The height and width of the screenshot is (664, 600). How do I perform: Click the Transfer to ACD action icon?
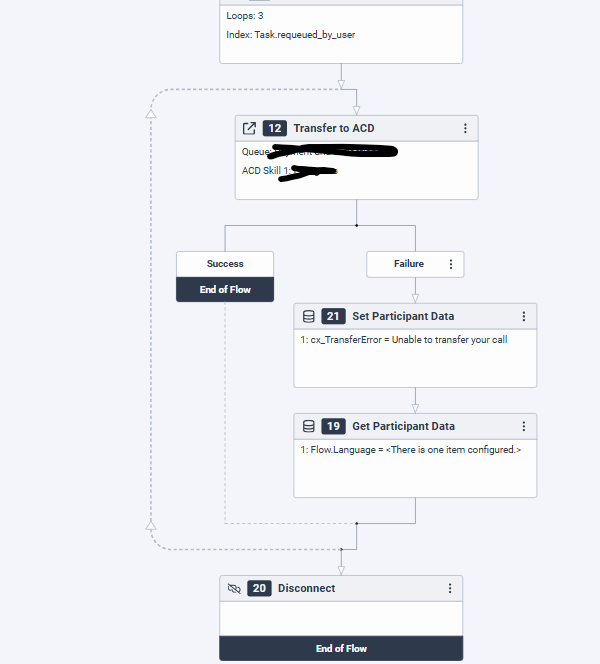click(x=250, y=128)
